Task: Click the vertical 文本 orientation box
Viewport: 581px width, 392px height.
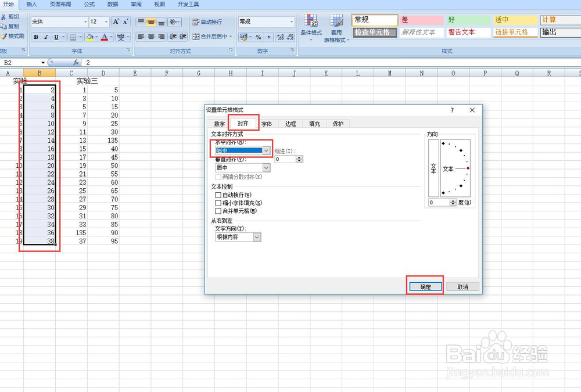Action: tap(433, 168)
